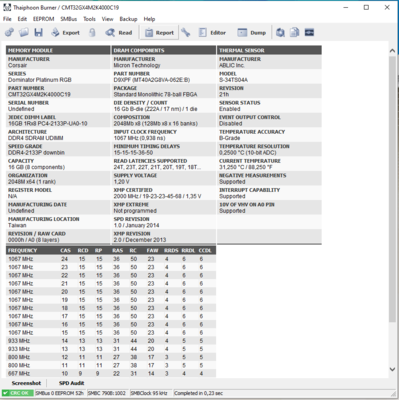The image size is (399, 400).
Task: Click the open file folder icon
Action: tap(24, 32)
